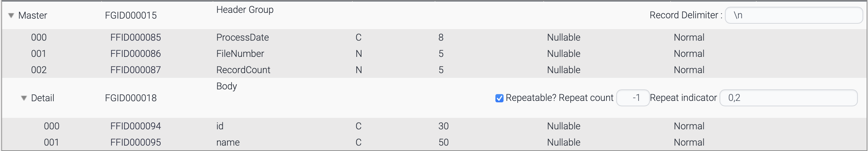
Task: Click the Record Delimiter input field
Action: 794,16
